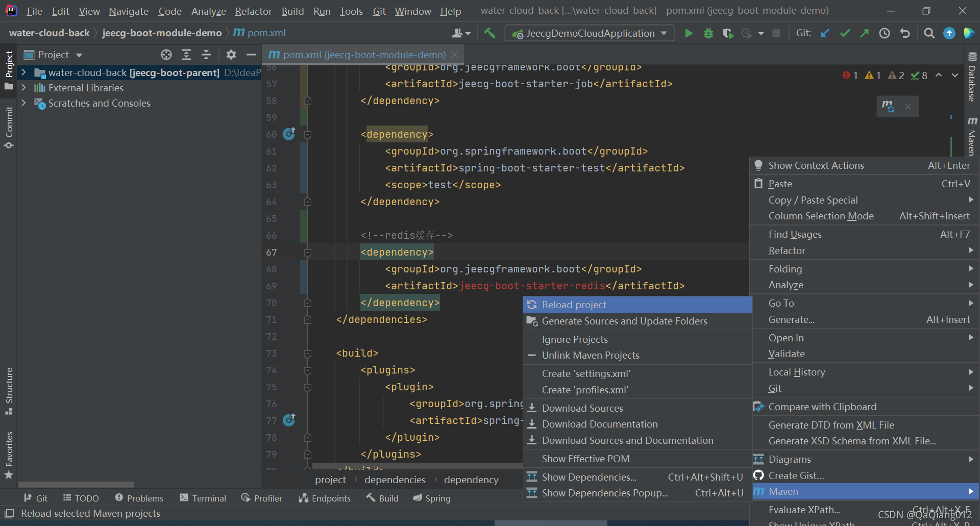Show Git history clock icon

885,33
